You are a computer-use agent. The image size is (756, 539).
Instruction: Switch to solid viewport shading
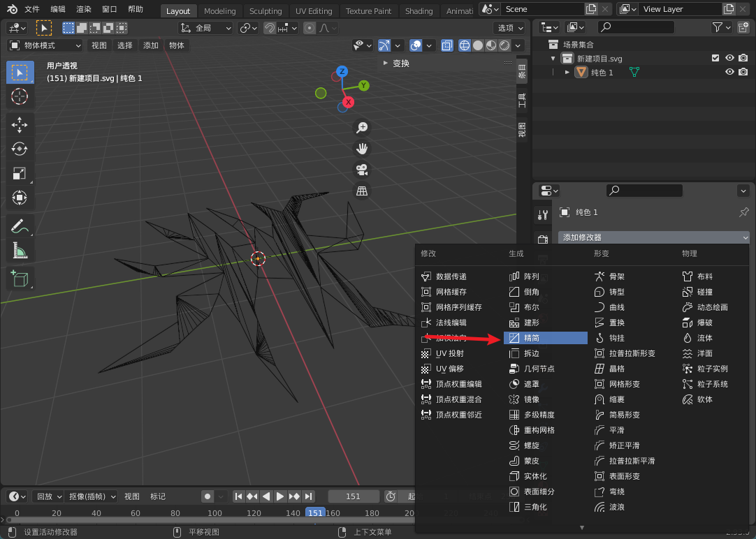point(478,45)
